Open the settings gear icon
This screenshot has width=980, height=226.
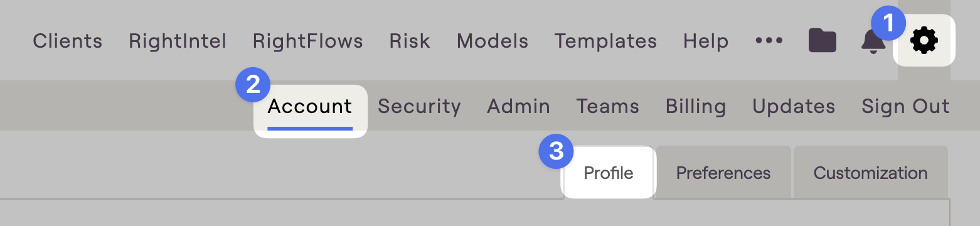924,41
